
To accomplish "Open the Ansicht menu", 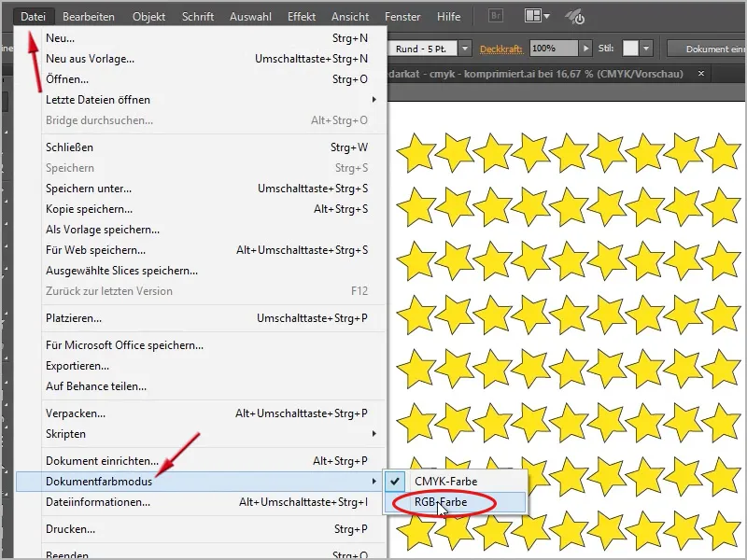I will 350,17.
